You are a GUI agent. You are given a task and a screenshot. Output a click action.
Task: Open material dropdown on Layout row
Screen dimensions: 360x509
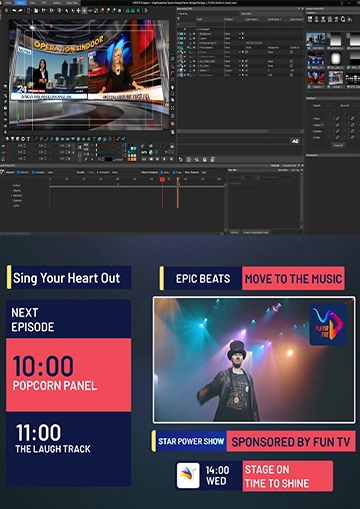(x=240, y=38)
